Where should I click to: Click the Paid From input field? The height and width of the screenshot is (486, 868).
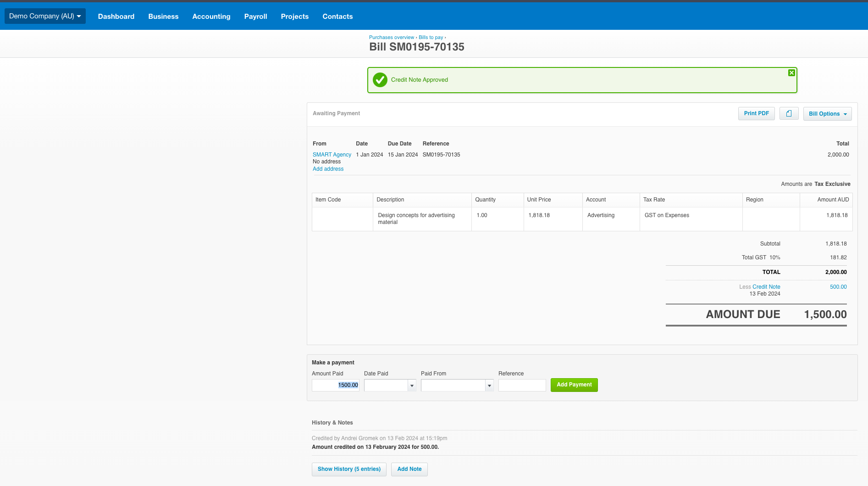453,385
